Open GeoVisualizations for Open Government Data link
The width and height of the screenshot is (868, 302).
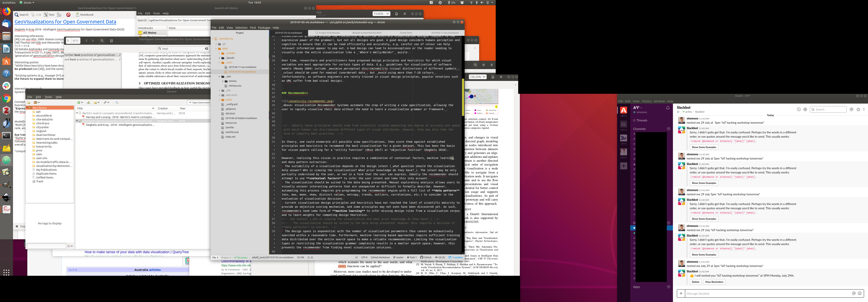(x=65, y=22)
